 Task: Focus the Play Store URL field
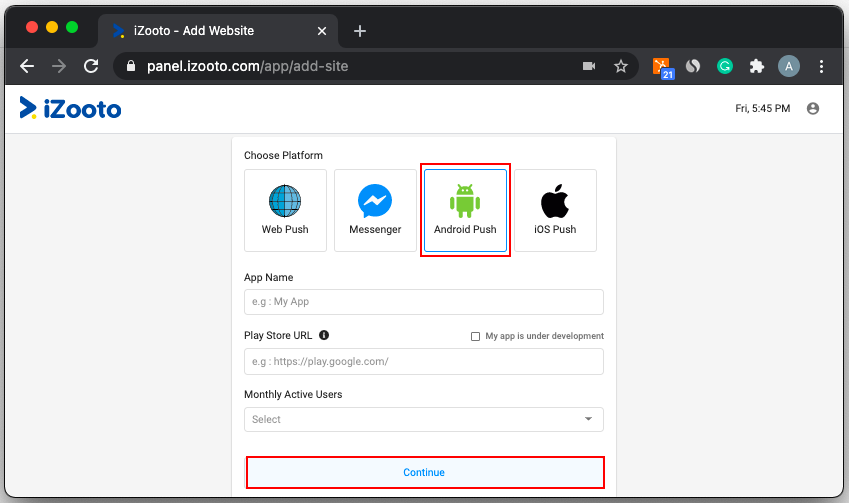tap(424, 361)
